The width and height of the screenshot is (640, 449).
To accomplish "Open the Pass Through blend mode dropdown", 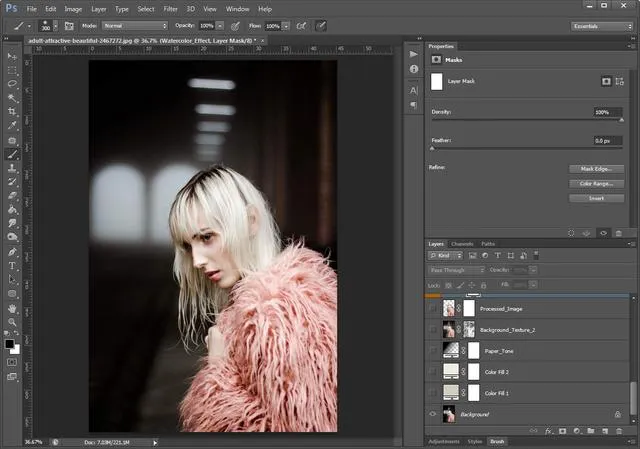I will pyautogui.click(x=456, y=270).
